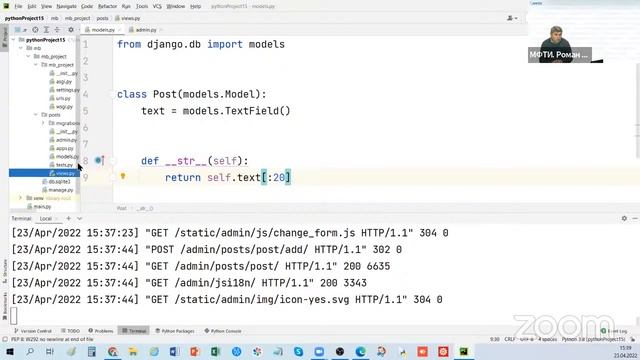
Task: Open the File menu
Action: [x=18, y=6]
